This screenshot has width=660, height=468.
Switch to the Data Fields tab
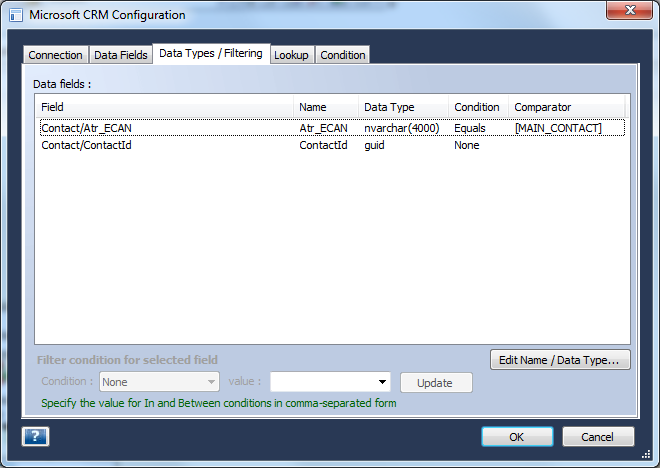point(121,55)
